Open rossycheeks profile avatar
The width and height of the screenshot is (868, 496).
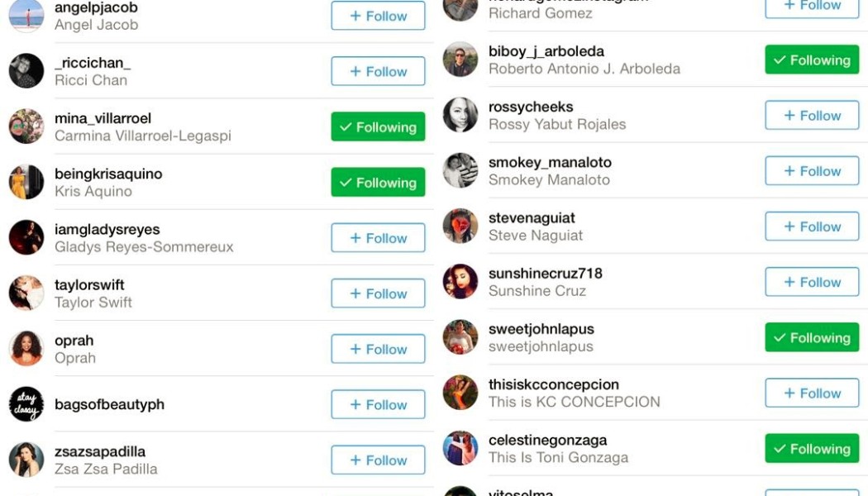click(460, 115)
